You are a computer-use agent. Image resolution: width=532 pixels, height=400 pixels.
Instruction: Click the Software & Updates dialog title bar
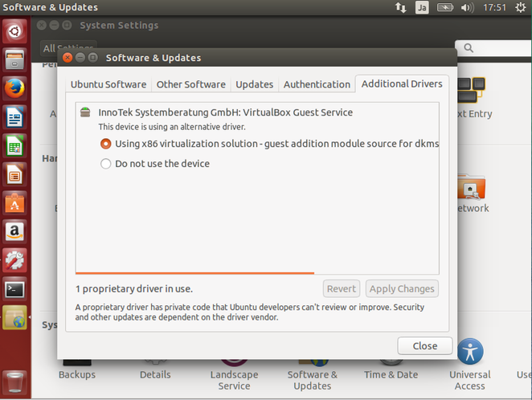tap(257, 58)
